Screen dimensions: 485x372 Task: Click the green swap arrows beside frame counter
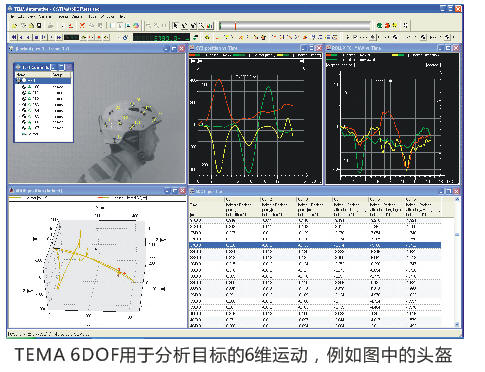(196, 37)
